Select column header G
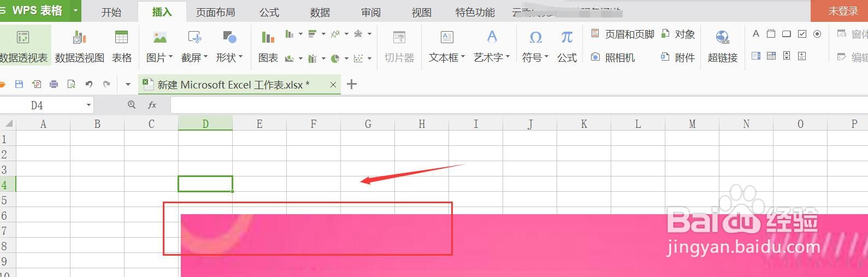The image size is (868, 277). (368, 124)
